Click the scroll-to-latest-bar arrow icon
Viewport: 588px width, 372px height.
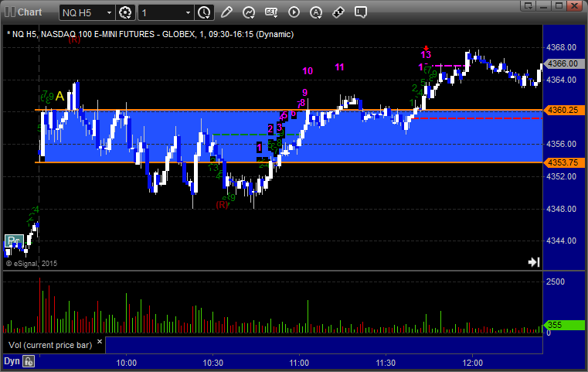(x=534, y=262)
